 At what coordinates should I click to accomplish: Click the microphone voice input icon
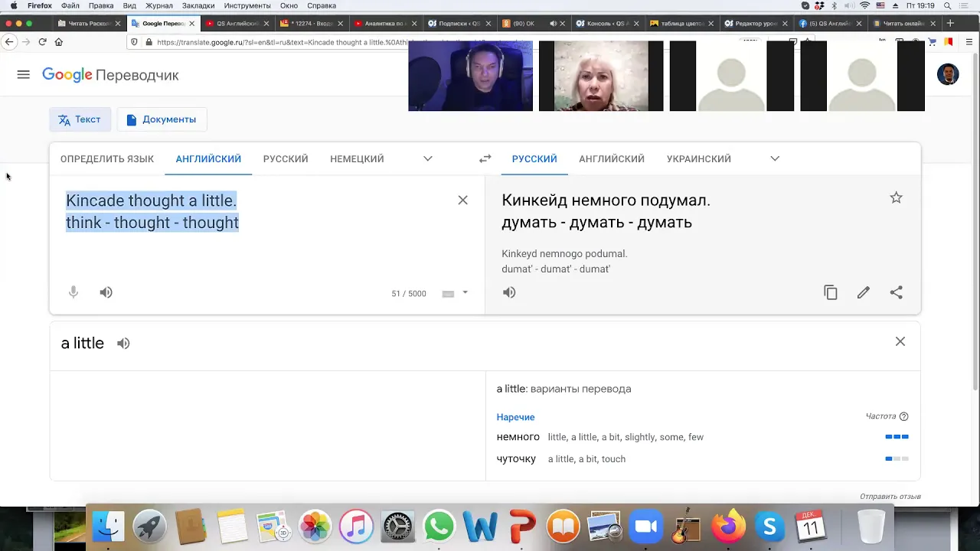(x=73, y=292)
